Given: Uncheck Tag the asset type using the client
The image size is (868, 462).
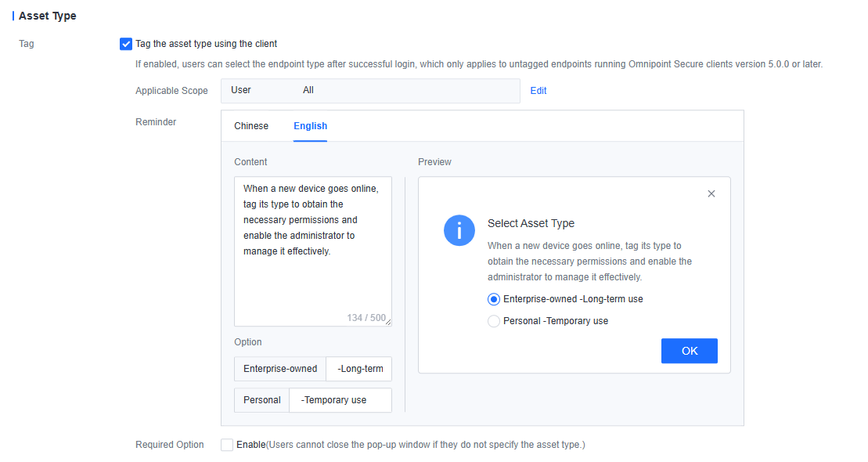Looking at the screenshot, I should pyautogui.click(x=126, y=44).
